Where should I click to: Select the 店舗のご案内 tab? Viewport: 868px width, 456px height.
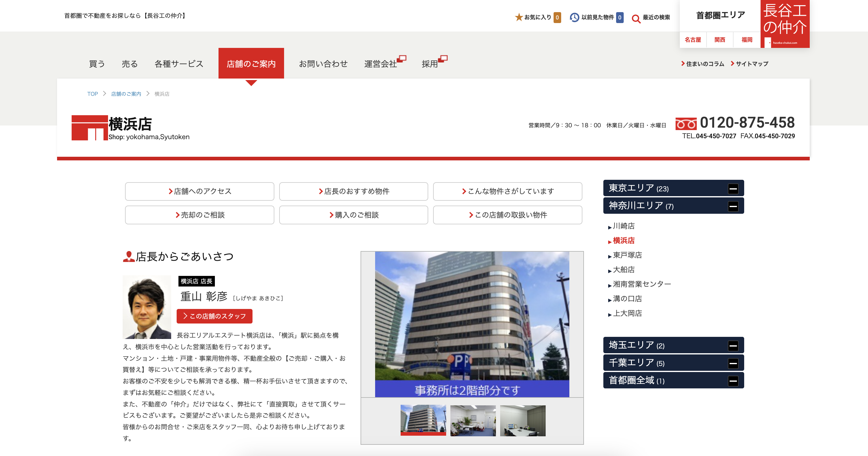click(251, 63)
